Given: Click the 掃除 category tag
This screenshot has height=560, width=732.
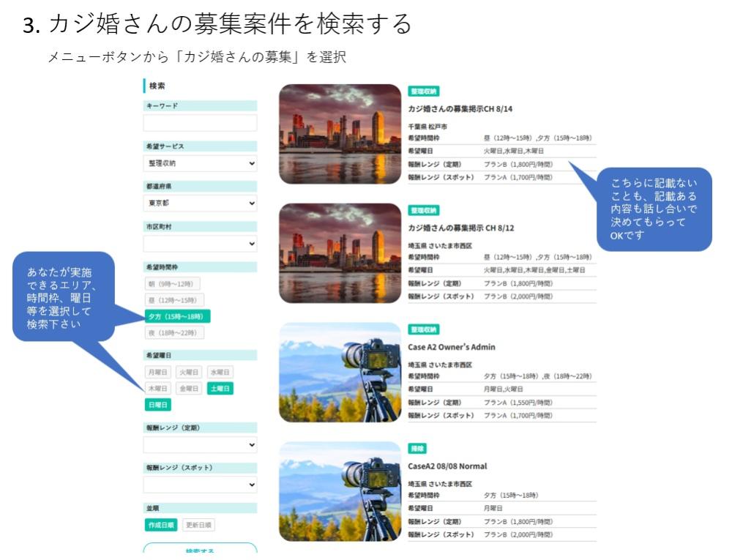Looking at the screenshot, I should click(418, 449).
